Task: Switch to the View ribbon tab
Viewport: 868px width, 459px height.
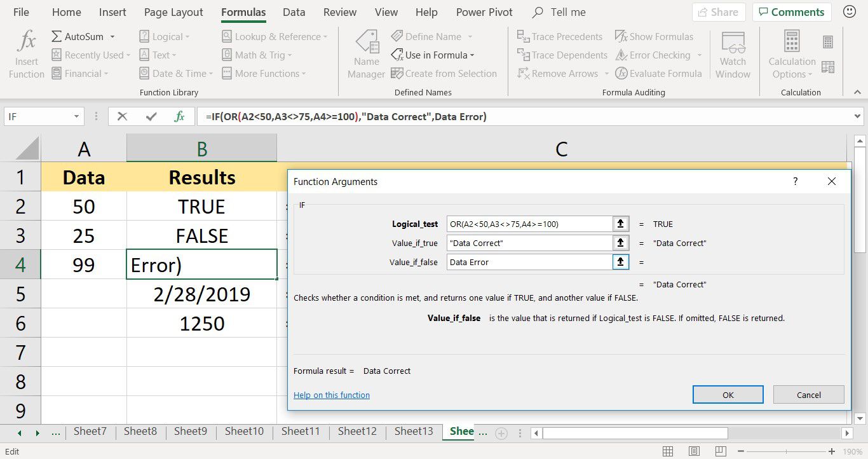Action: 386,12
